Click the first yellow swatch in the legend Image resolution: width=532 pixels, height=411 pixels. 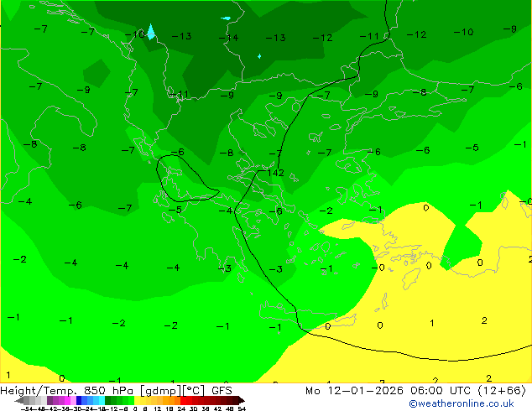coord(138,401)
